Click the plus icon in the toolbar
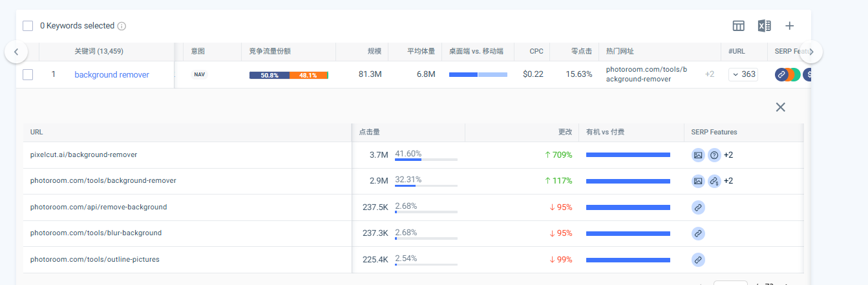 pyautogui.click(x=789, y=26)
